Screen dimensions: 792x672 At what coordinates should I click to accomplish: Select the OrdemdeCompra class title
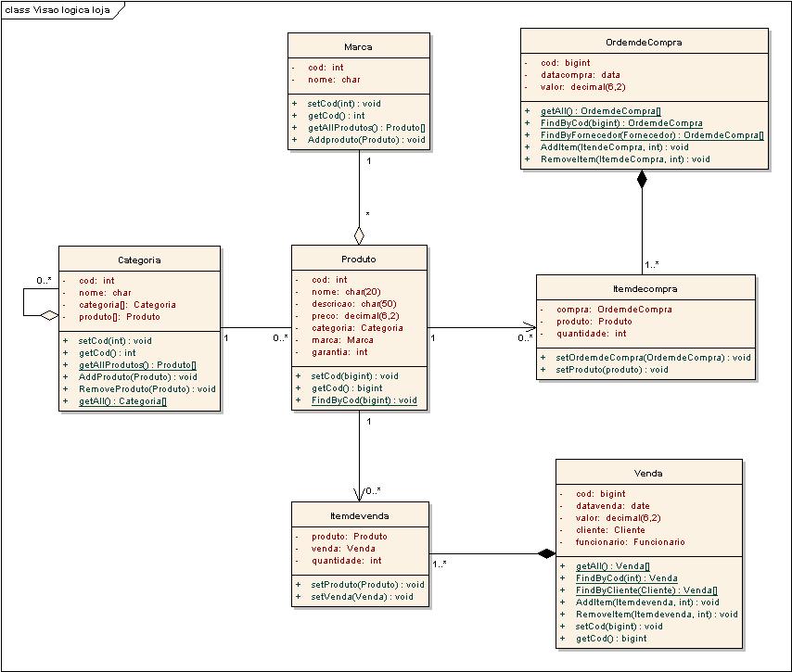coord(644,43)
